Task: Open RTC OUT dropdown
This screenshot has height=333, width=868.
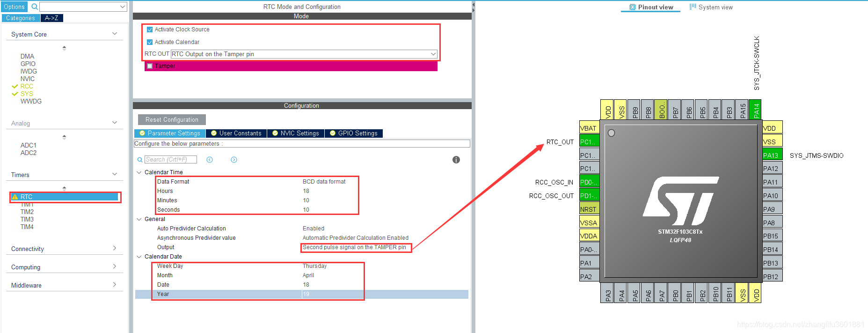Action: [x=433, y=54]
